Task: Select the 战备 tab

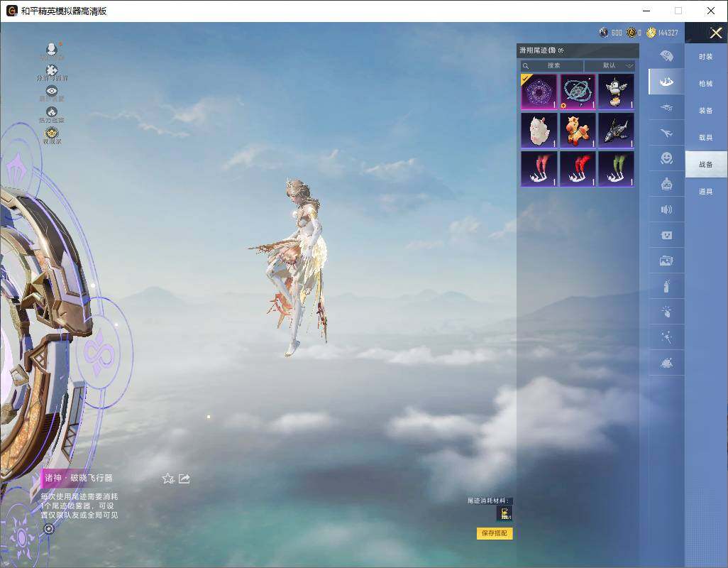Action: 706,165
